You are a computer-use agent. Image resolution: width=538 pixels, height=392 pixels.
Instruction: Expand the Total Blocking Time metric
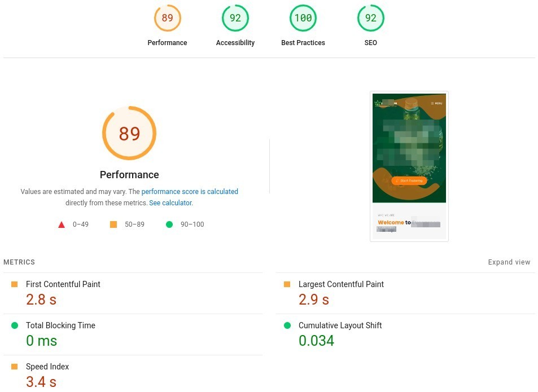pyautogui.click(x=133, y=334)
